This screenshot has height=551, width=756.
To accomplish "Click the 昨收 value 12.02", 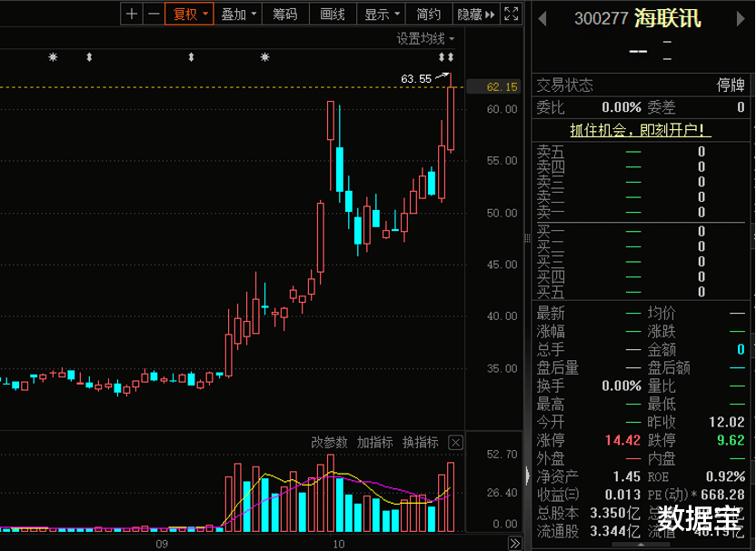I will (727, 422).
